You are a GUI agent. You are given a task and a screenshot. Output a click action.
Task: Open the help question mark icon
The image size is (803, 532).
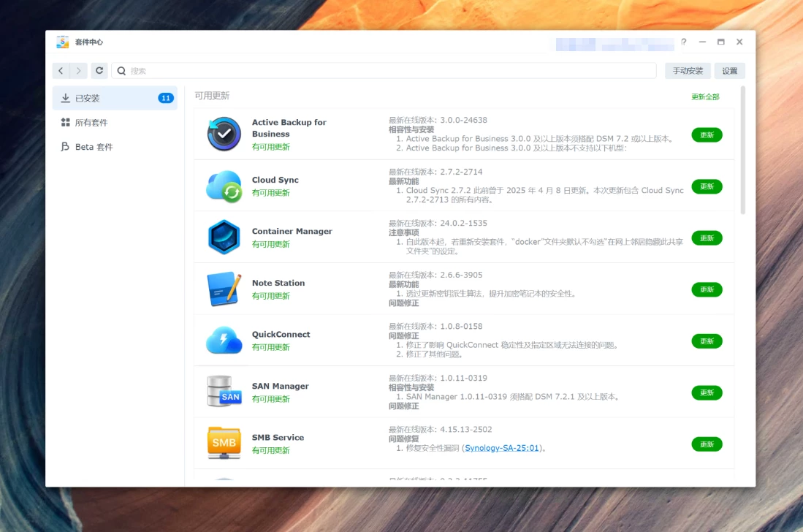683,42
